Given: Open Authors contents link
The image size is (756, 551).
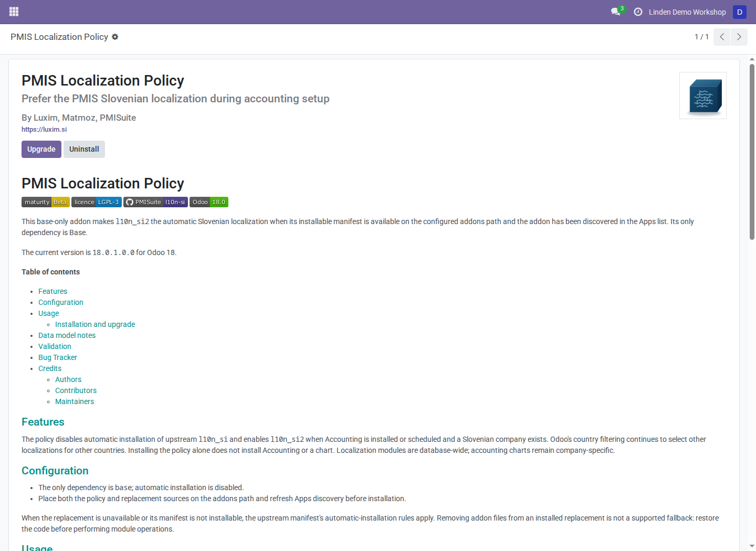Looking at the screenshot, I should [68, 379].
